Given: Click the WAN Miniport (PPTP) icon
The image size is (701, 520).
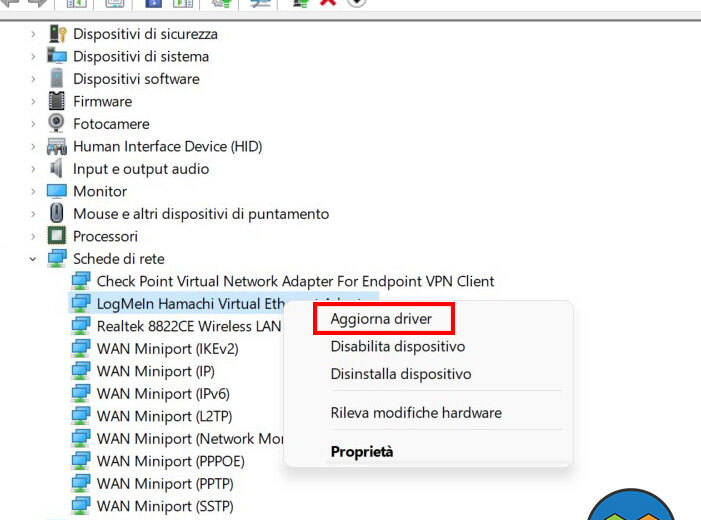Looking at the screenshot, I should tap(81, 484).
